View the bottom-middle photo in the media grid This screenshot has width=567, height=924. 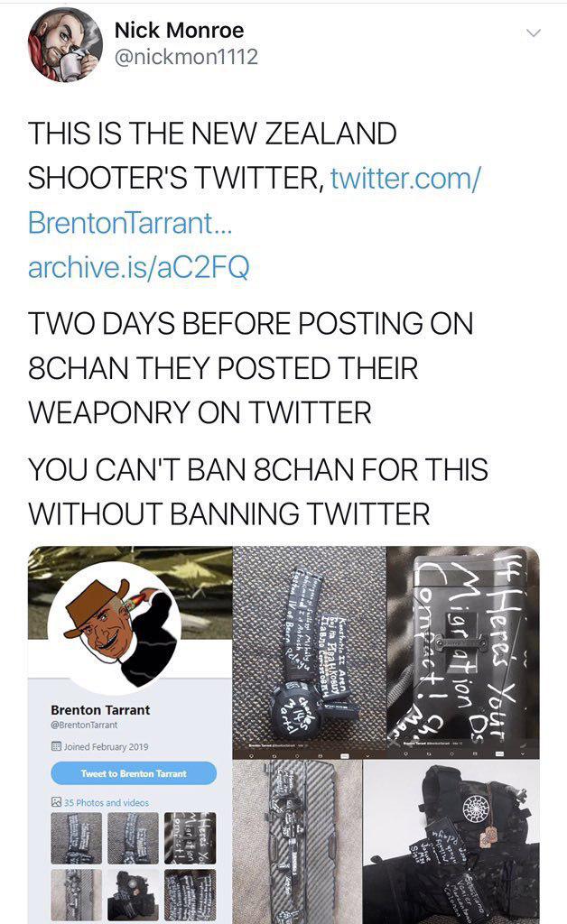pos(297,841)
